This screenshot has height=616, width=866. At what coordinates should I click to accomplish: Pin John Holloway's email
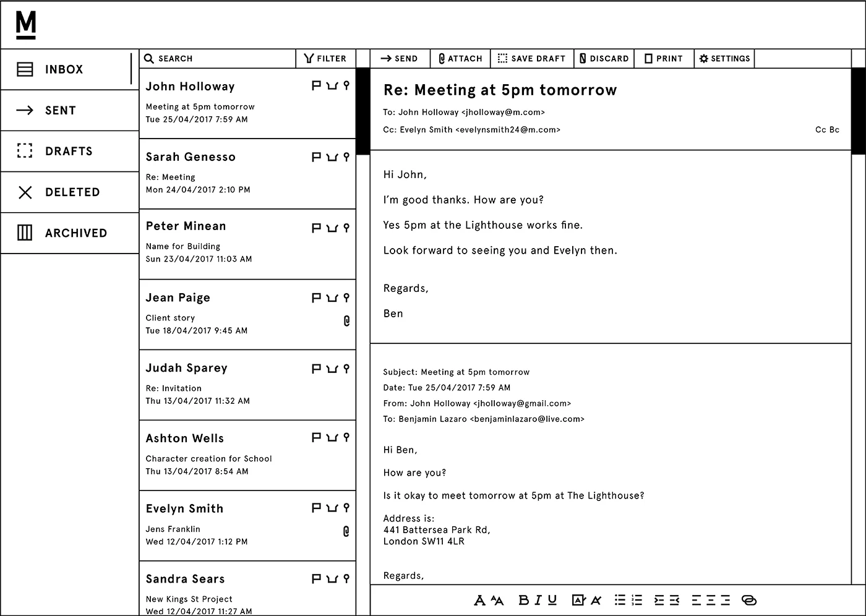click(346, 86)
